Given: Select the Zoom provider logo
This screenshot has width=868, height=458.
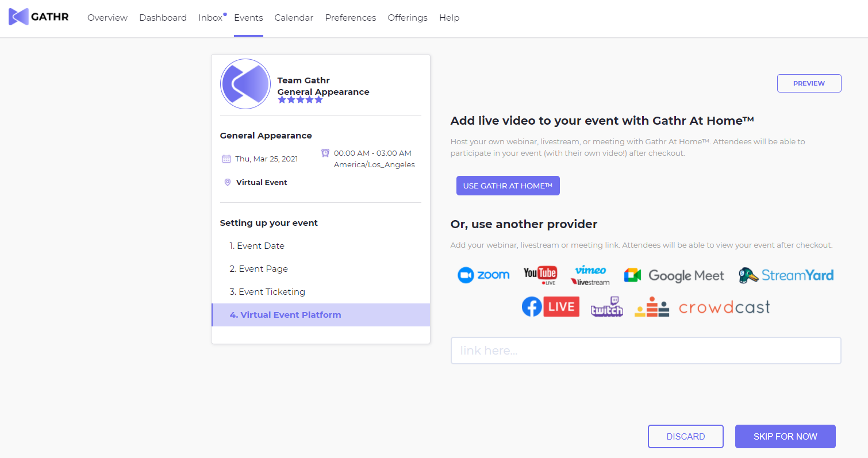Looking at the screenshot, I should (483, 275).
